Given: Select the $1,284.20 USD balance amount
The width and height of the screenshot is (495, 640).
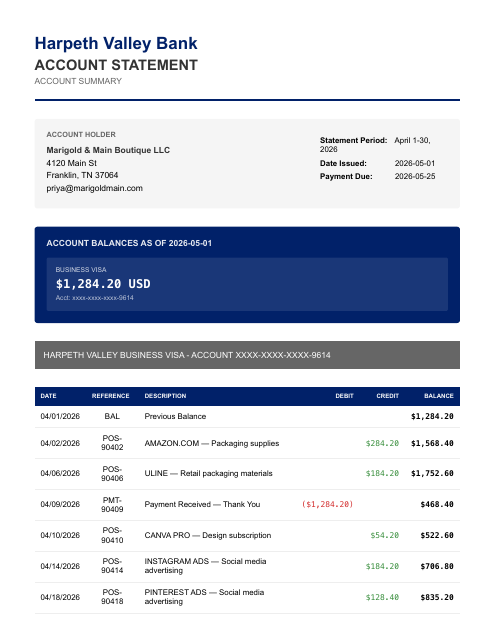Looking at the screenshot, I should tap(103, 284).
